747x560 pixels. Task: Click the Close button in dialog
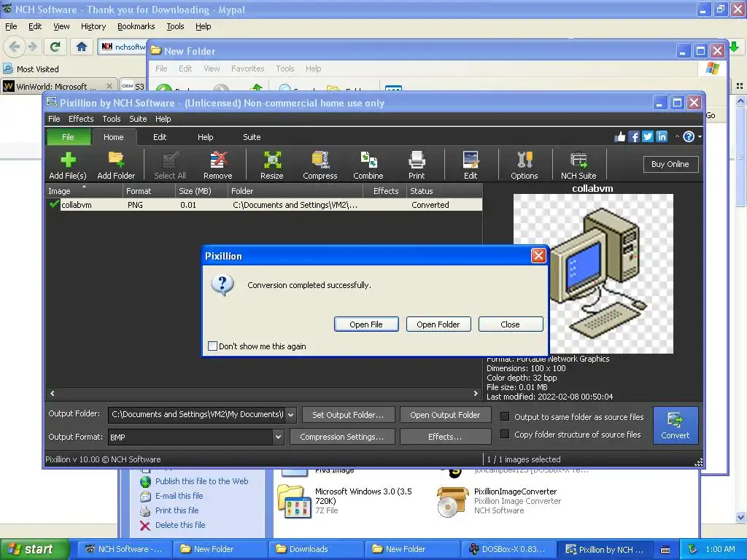(510, 324)
